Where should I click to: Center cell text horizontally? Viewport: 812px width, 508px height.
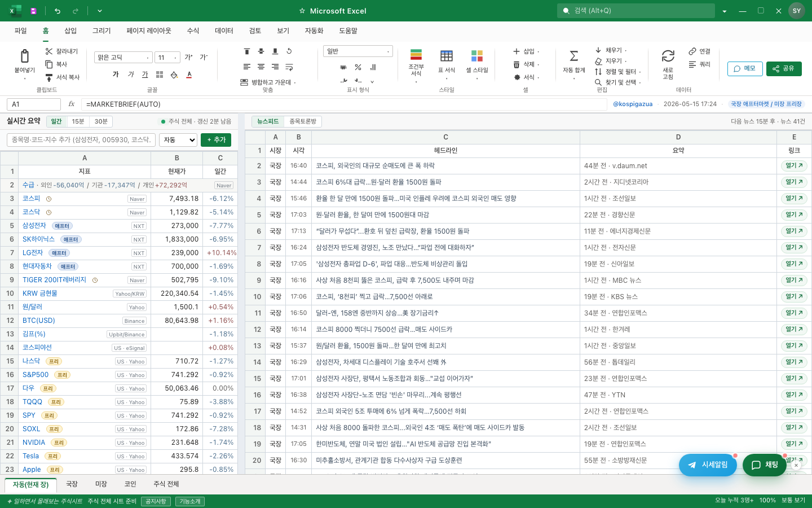point(261,67)
